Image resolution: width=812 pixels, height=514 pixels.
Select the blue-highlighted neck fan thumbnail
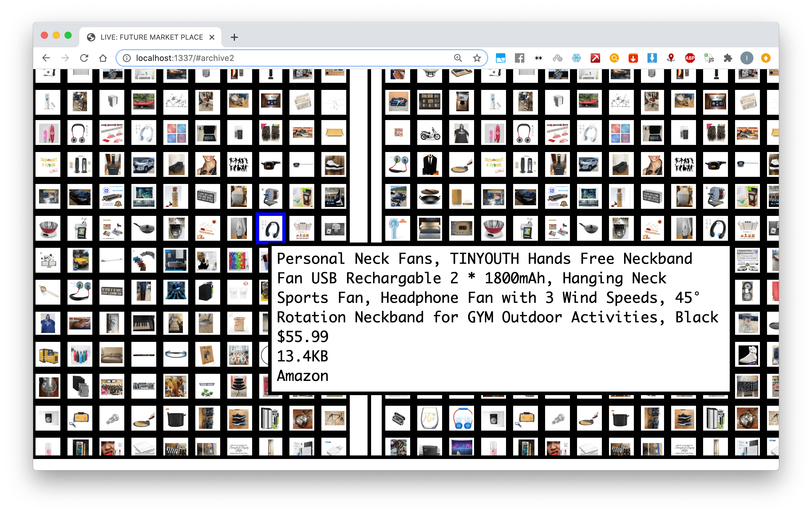[x=270, y=228]
